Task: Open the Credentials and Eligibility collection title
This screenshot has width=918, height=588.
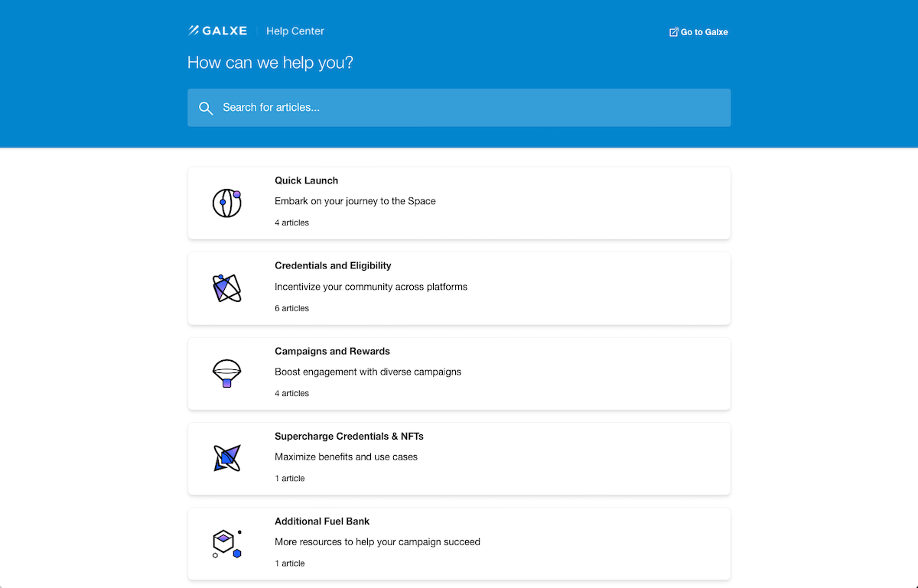Action: tap(333, 265)
